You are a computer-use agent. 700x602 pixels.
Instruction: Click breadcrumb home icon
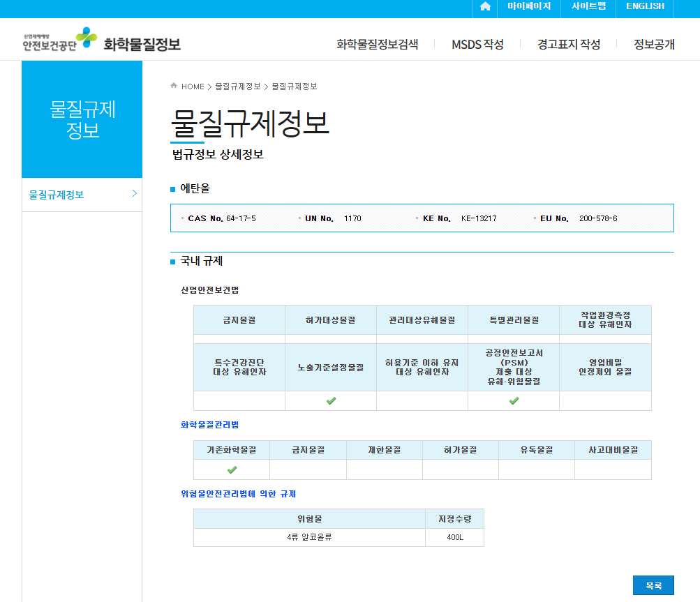coord(174,86)
